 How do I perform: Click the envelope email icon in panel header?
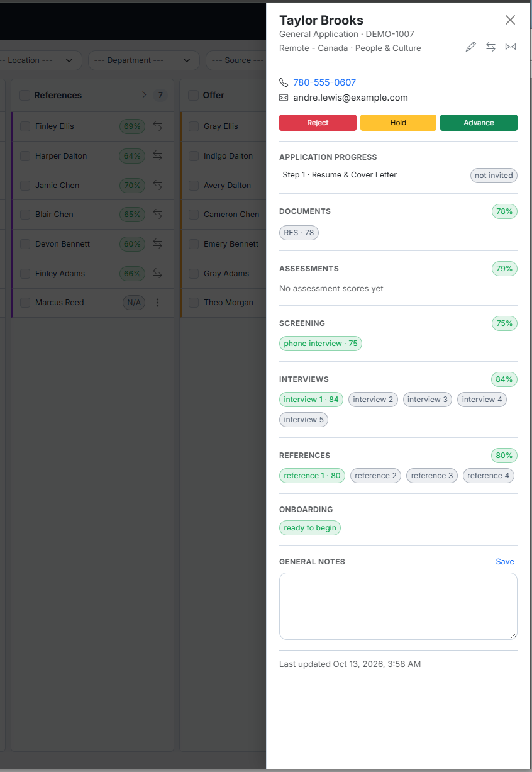pyautogui.click(x=511, y=47)
